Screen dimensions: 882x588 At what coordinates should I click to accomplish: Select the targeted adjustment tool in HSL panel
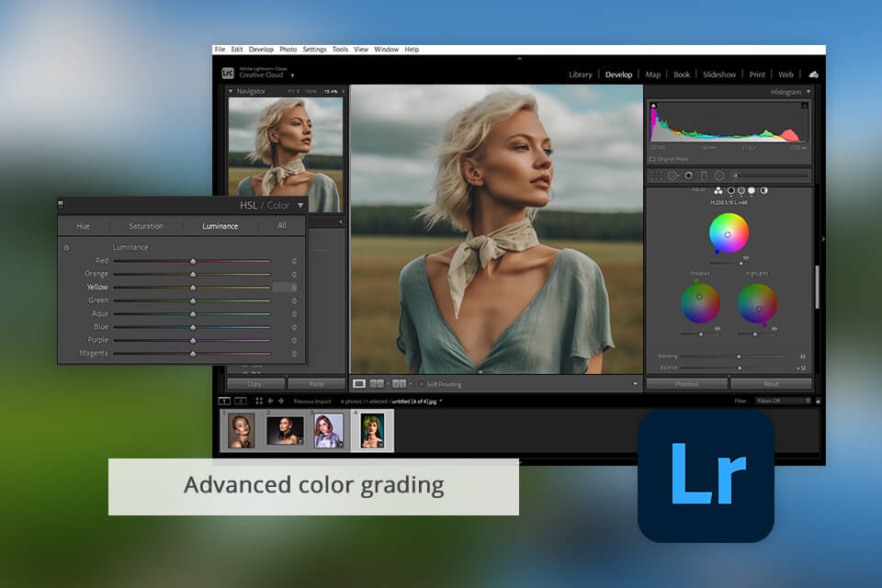[67, 247]
